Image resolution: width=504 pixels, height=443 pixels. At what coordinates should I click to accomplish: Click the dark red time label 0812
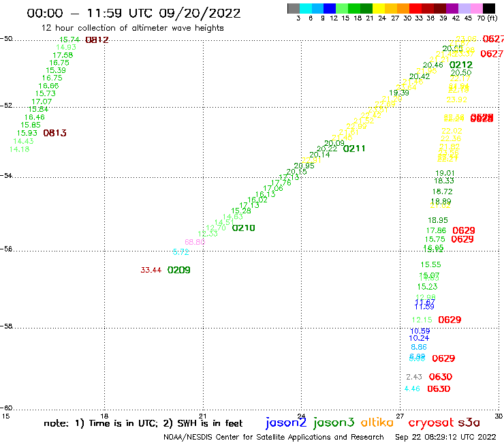point(97,40)
